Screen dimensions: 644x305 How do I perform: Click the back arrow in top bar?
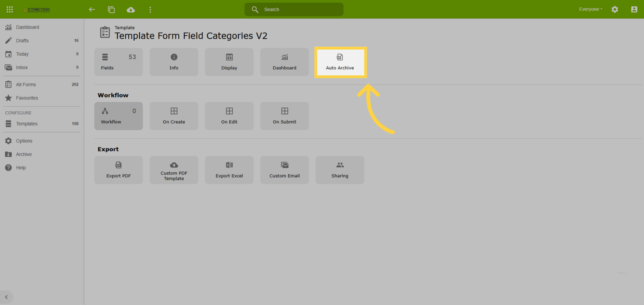92,10
